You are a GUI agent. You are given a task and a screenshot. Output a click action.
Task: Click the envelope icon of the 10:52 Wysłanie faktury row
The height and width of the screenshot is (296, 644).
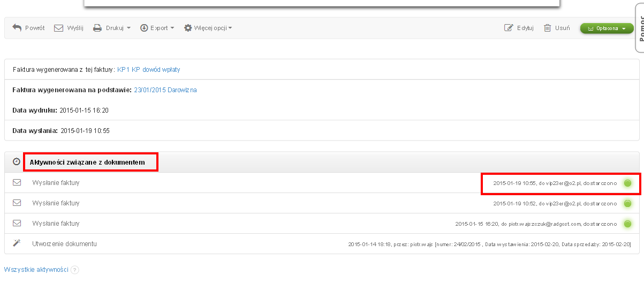(x=17, y=203)
